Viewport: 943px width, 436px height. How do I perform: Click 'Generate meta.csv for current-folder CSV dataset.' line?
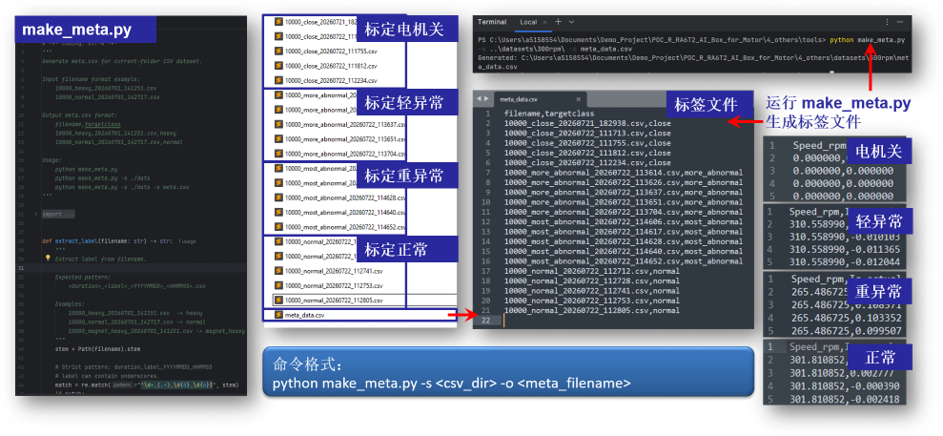(x=122, y=61)
